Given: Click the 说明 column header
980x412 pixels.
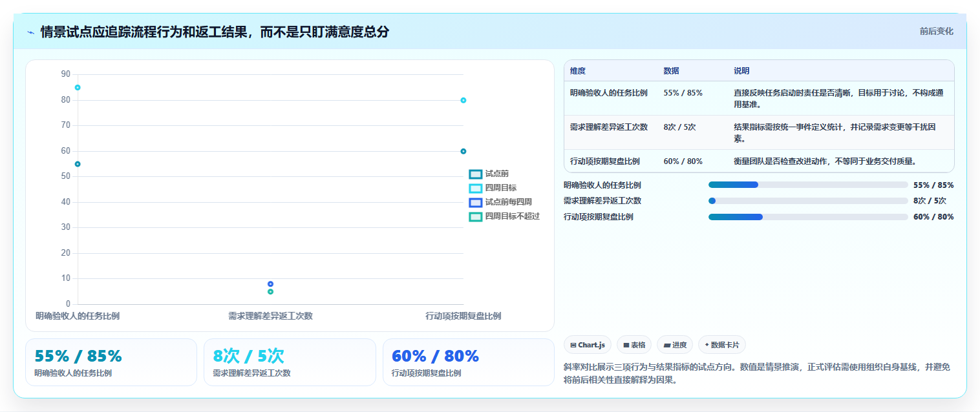Looking at the screenshot, I should [741, 70].
